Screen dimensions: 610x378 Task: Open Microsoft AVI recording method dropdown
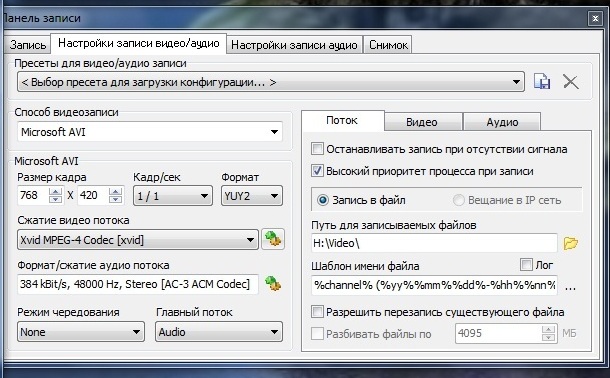[x=150, y=132]
